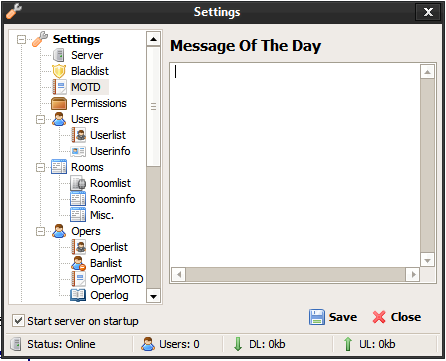Open the Roomlist page
446x361 pixels.
tap(110, 183)
